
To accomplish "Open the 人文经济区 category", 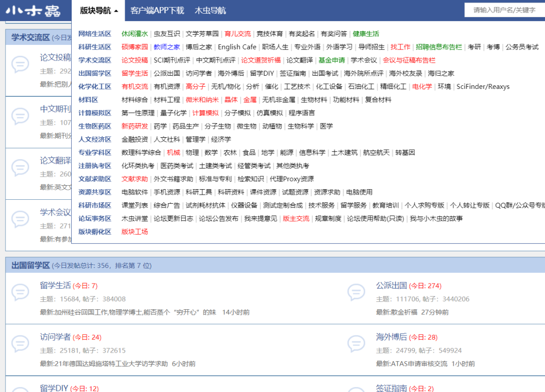I will [94, 139].
